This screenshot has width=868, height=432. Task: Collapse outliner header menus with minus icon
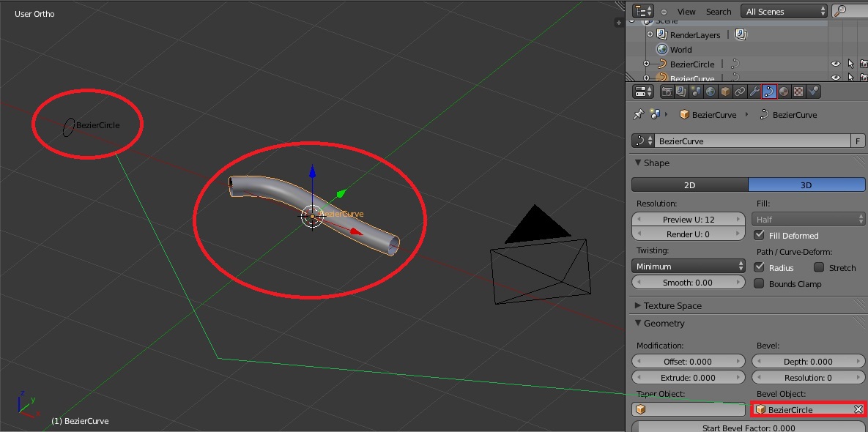pos(664,12)
